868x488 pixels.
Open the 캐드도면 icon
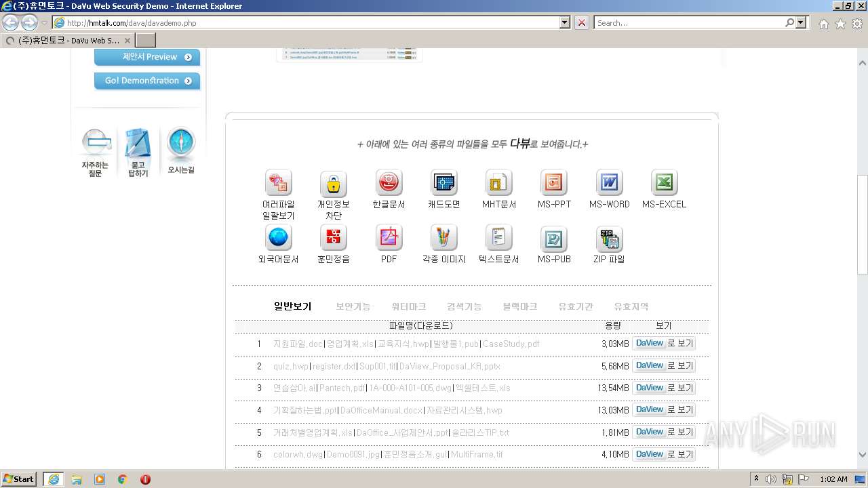coord(443,182)
